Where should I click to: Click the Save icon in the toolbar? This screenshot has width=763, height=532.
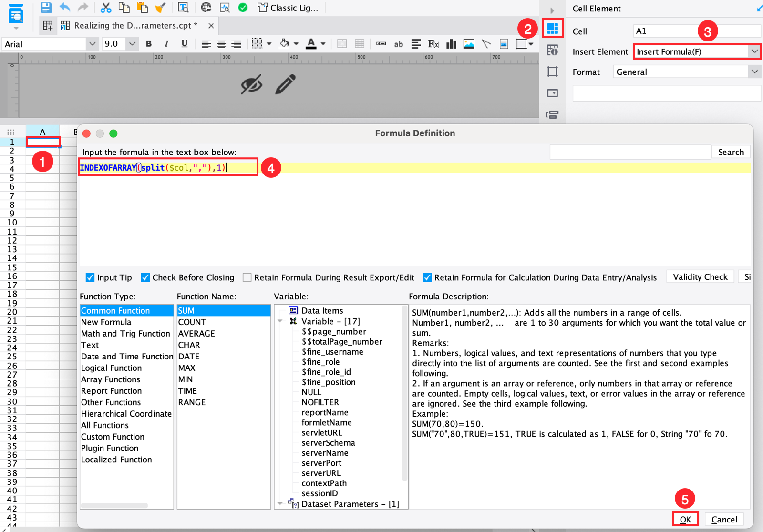[46, 7]
